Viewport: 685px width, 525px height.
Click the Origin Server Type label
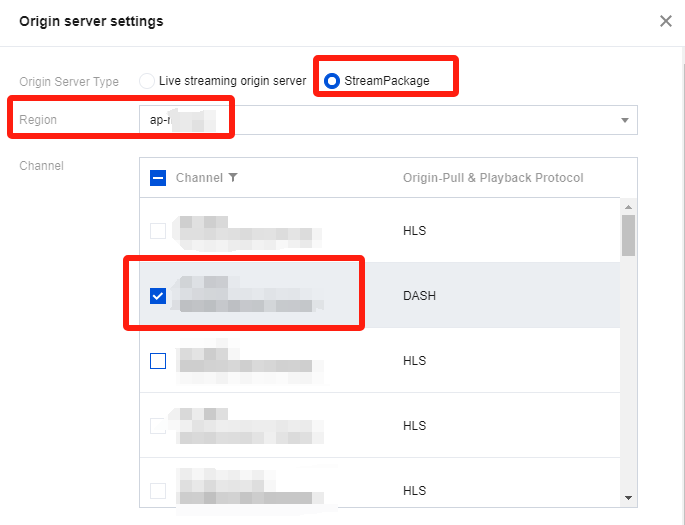pyautogui.click(x=69, y=82)
